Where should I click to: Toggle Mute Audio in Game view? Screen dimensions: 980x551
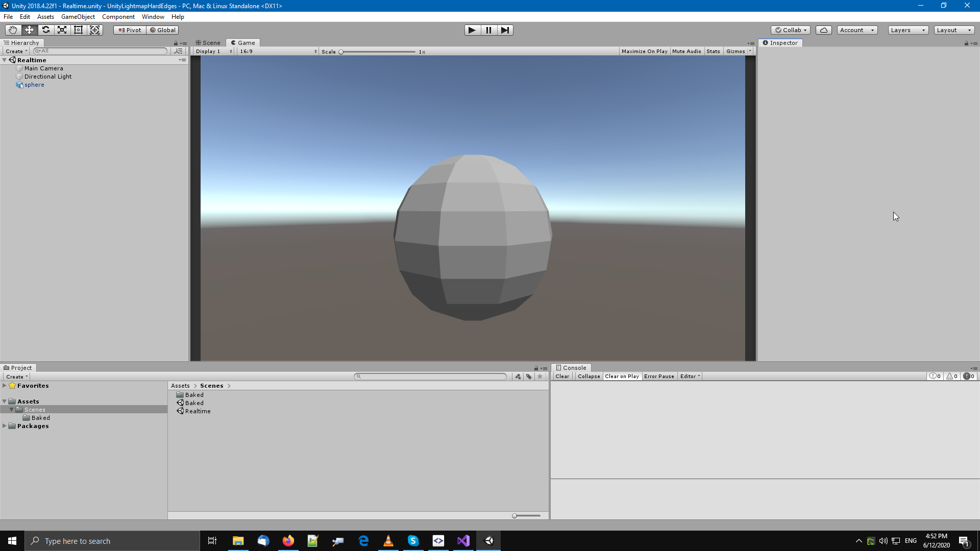687,52
